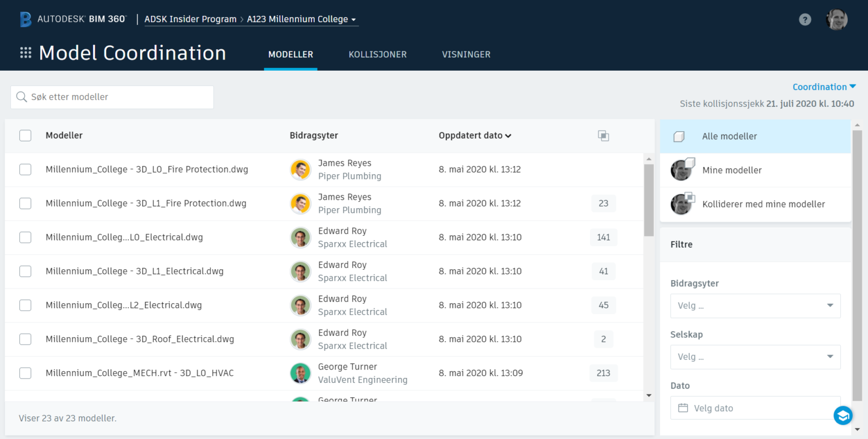Open the 213 clashes badge for HVAC
This screenshot has width=868, height=439.
(x=604, y=373)
